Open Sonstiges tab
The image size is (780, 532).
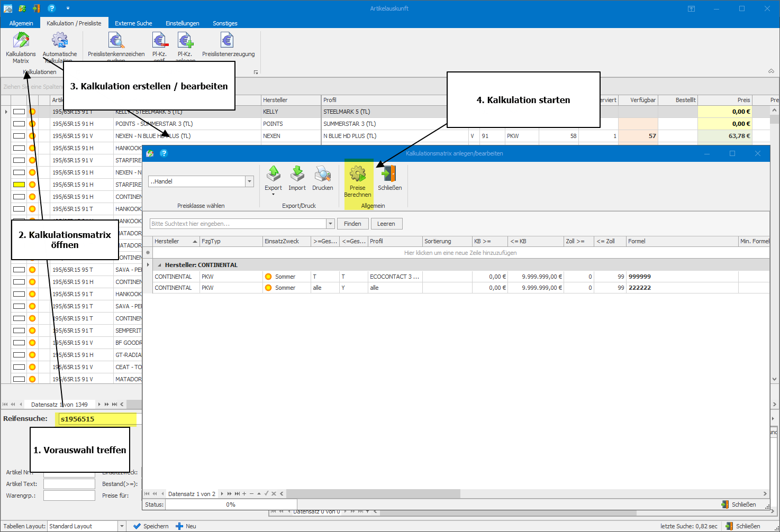click(x=225, y=23)
